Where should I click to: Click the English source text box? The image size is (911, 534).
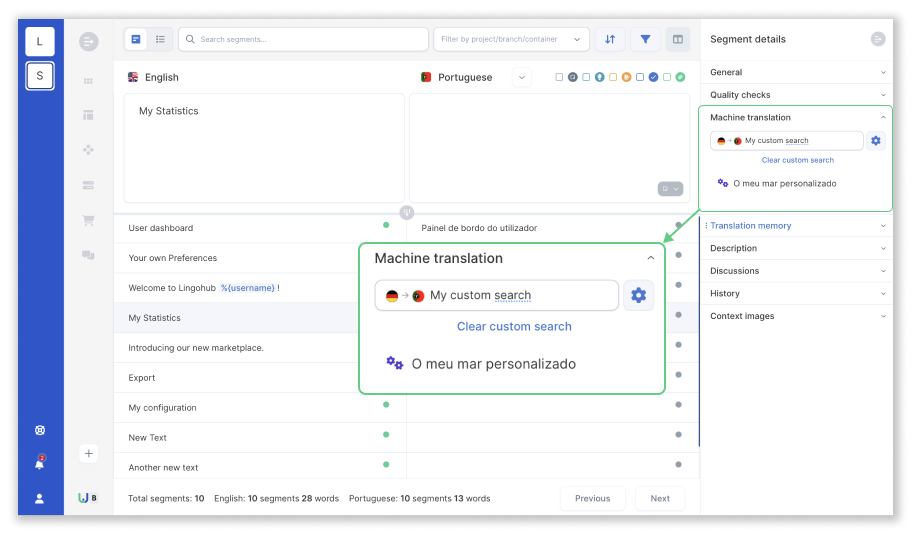[264, 148]
